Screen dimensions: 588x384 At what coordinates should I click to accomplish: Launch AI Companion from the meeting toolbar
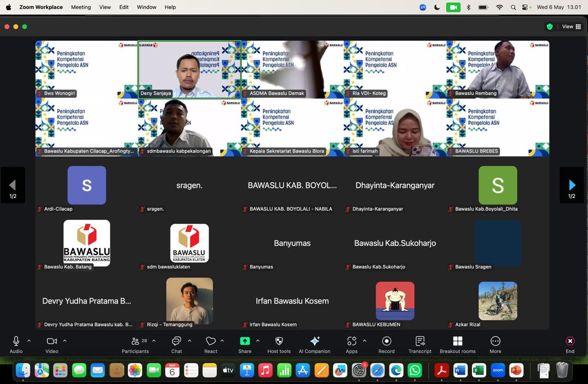(315, 344)
